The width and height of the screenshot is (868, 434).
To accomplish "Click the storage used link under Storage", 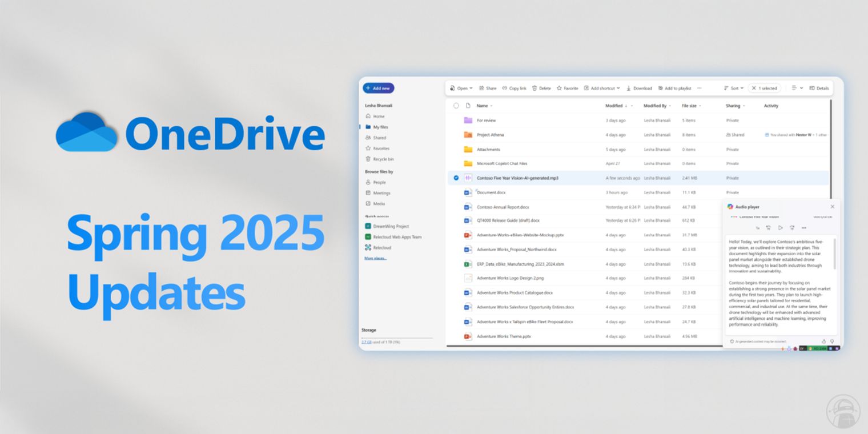I will tap(366, 341).
